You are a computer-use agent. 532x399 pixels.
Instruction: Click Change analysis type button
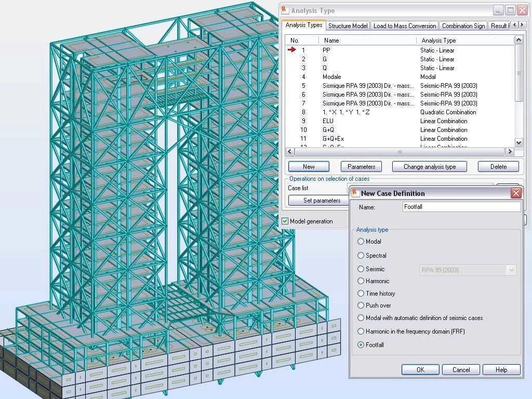[430, 167]
